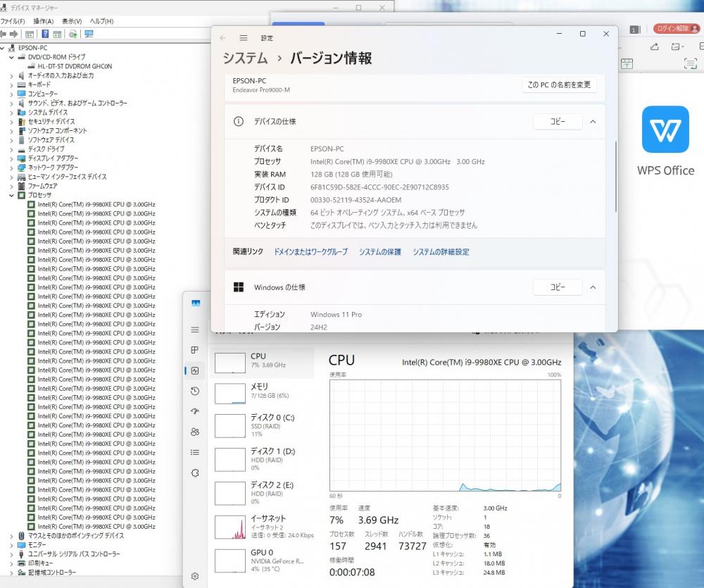Viewport: 704px width, 588px height.
Task: Scan for hardware changes monitor icon
Action: coord(89,34)
